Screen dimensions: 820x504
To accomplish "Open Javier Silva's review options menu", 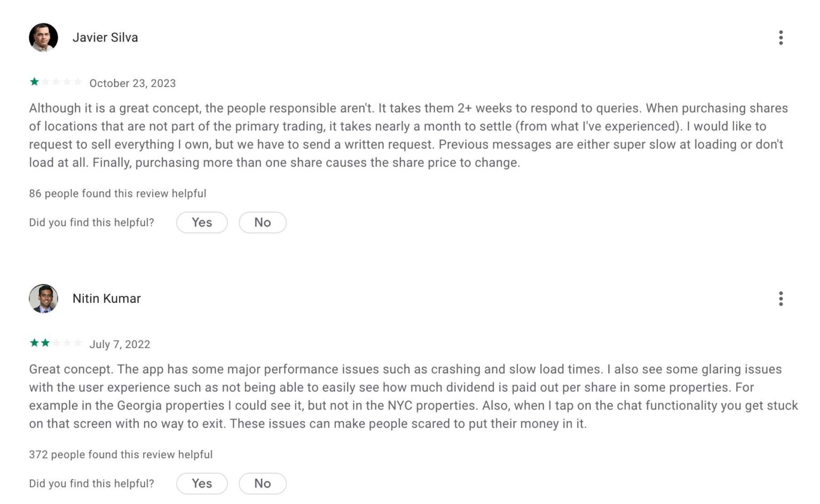I will 781,37.
